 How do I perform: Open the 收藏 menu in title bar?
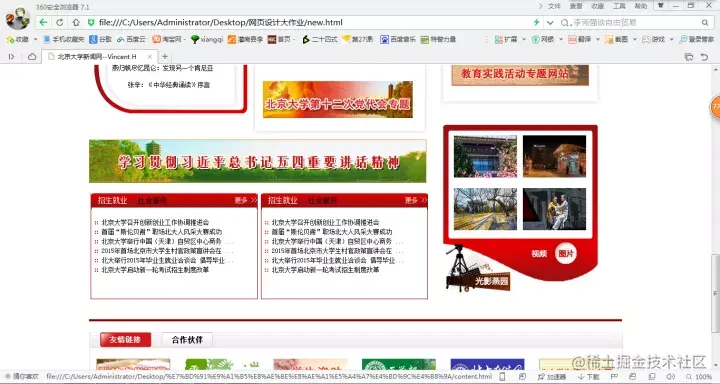[597, 6]
